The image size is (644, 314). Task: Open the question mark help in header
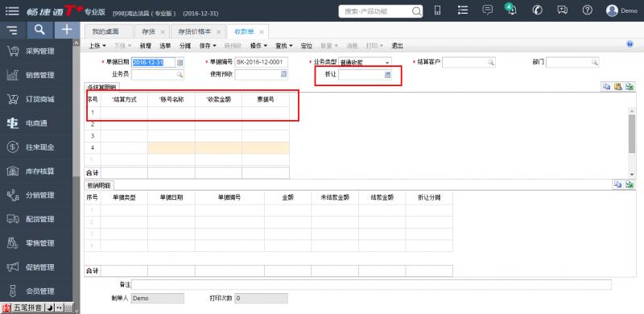click(588, 10)
